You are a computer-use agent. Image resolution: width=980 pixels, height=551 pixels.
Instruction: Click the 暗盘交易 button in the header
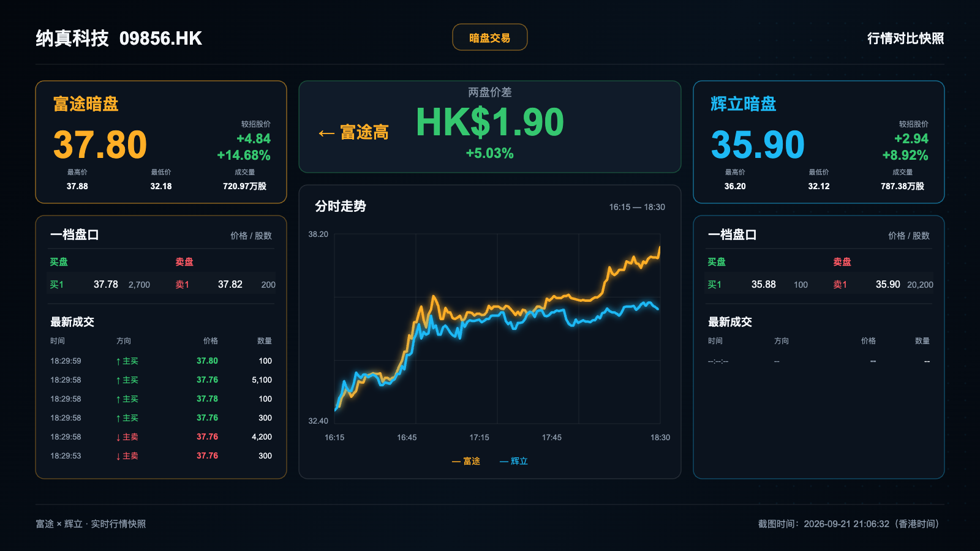pos(489,37)
